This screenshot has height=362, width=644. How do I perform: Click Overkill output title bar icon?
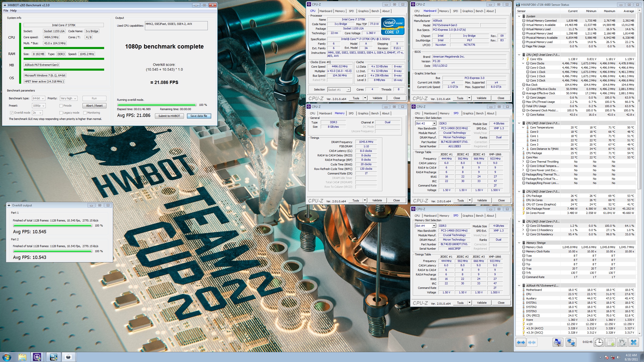click(x=9, y=205)
